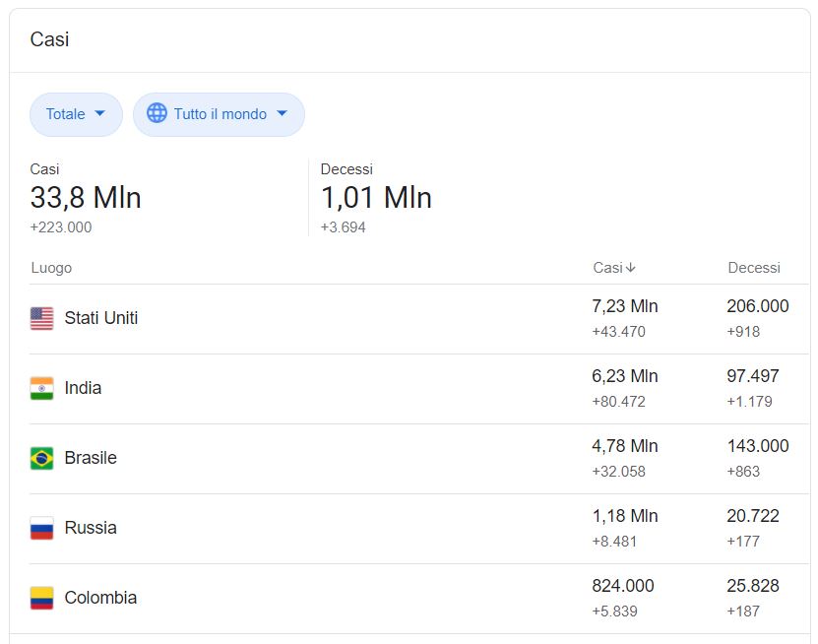Click the globe icon in region selector
Image resolution: width=818 pixels, height=644 pixels.
(x=157, y=113)
